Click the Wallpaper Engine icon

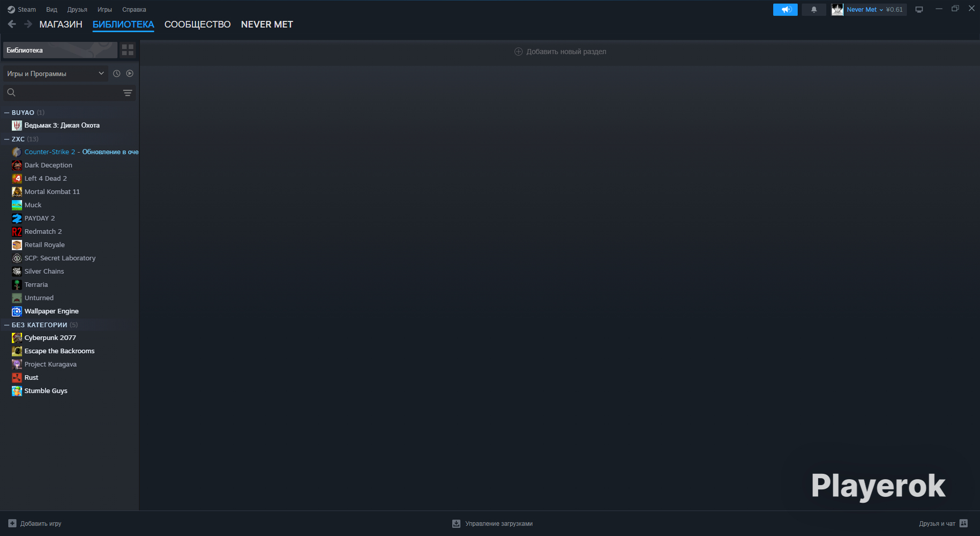pyautogui.click(x=17, y=311)
